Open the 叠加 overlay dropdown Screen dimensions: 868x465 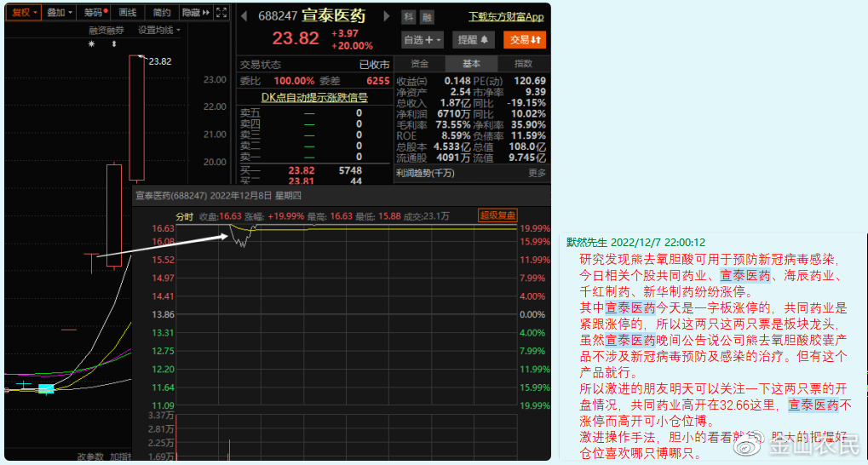[60, 12]
